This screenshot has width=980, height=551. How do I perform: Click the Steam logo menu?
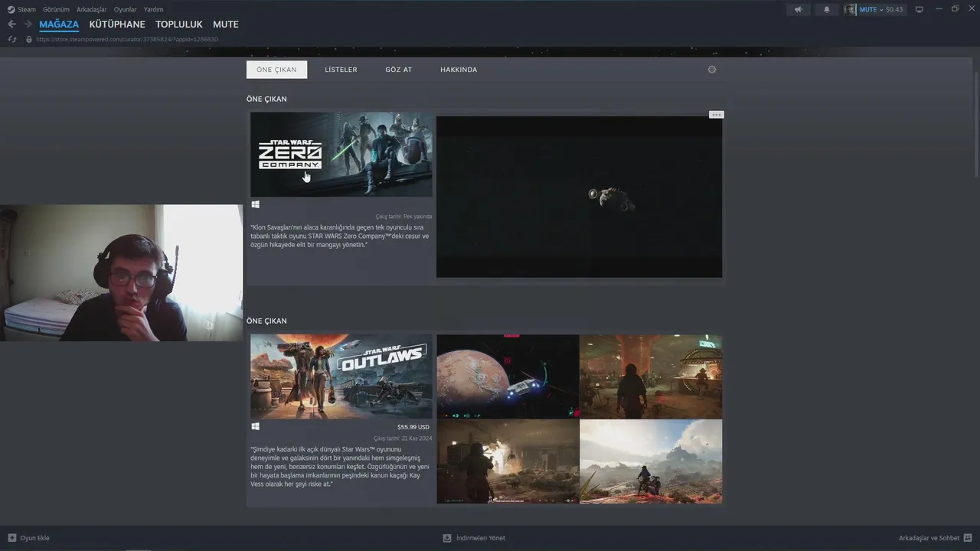[21, 9]
